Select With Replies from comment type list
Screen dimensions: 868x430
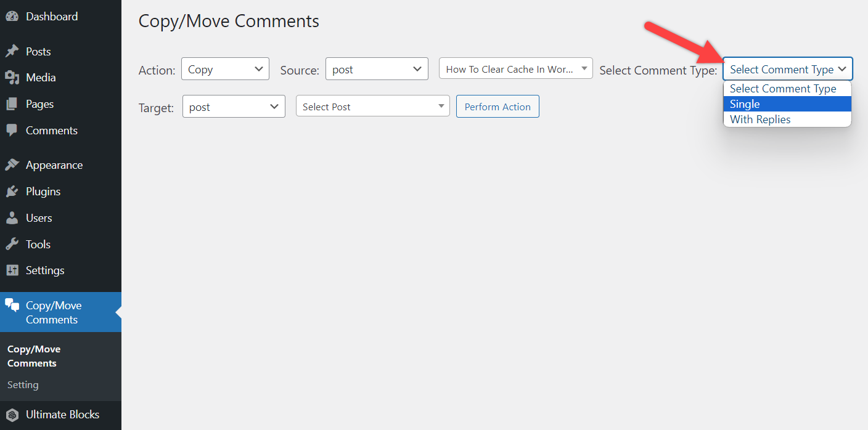tap(760, 119)
